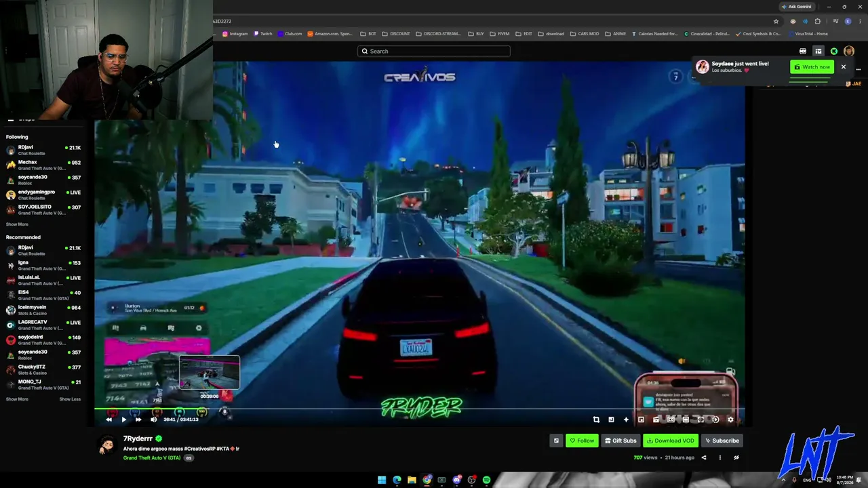Open Microsoft Edge from the taskbar
The height and width of the screenshot is (488, 868).
tap(397, 481)
